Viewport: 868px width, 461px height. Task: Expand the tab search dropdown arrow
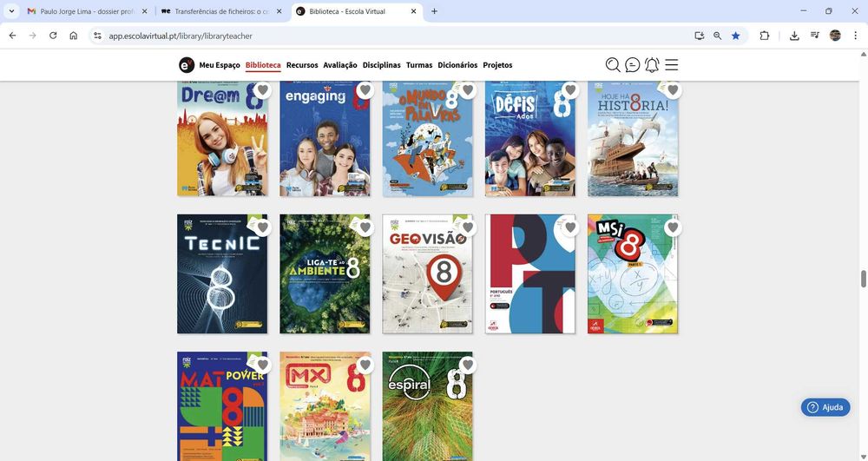[x=11, y=11]
